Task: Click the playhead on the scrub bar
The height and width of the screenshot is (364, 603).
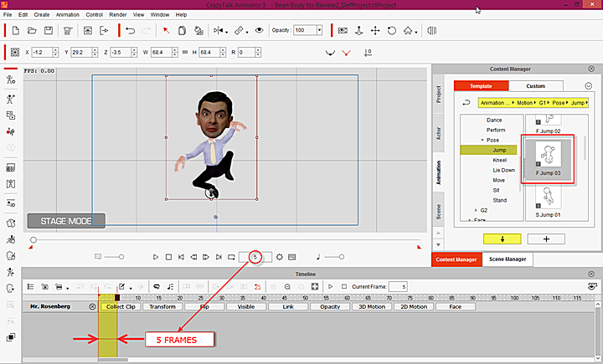Action: (x=33, y=240)
